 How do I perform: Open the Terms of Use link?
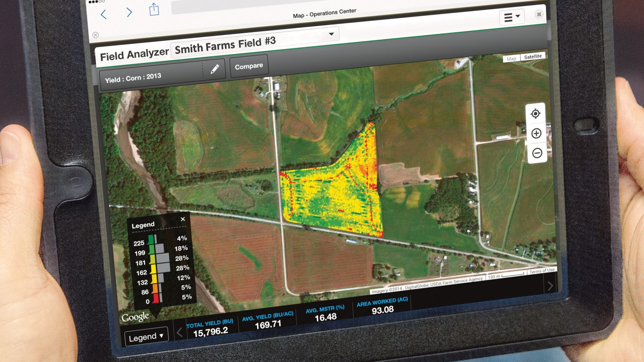coord(542,271)
